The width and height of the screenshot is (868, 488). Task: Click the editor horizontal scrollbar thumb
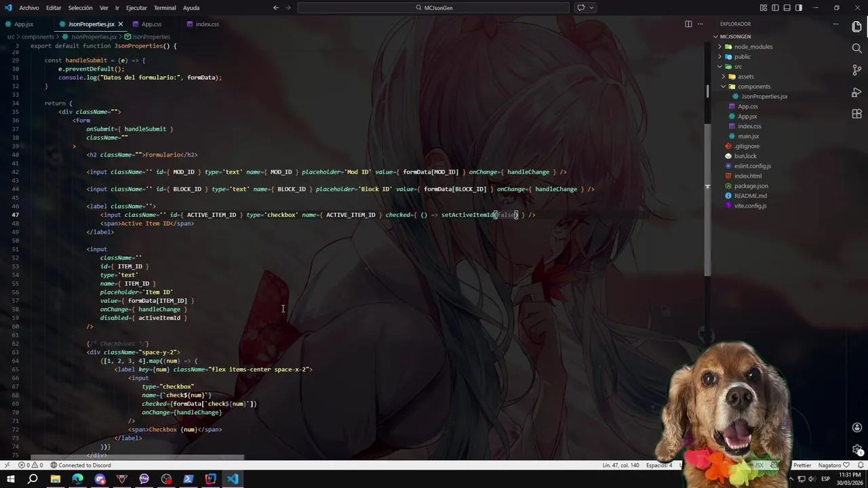[x=137, y=457]
